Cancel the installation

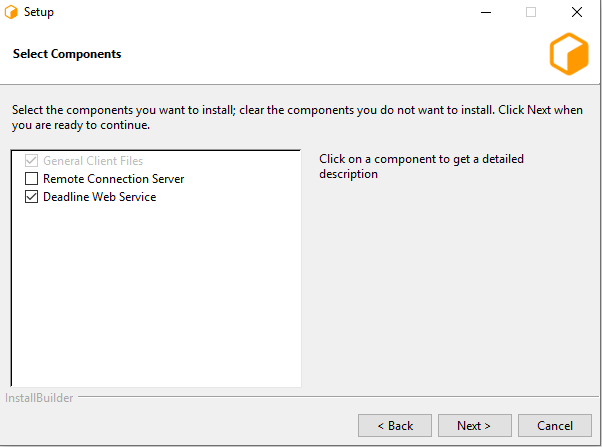[555, 425]
